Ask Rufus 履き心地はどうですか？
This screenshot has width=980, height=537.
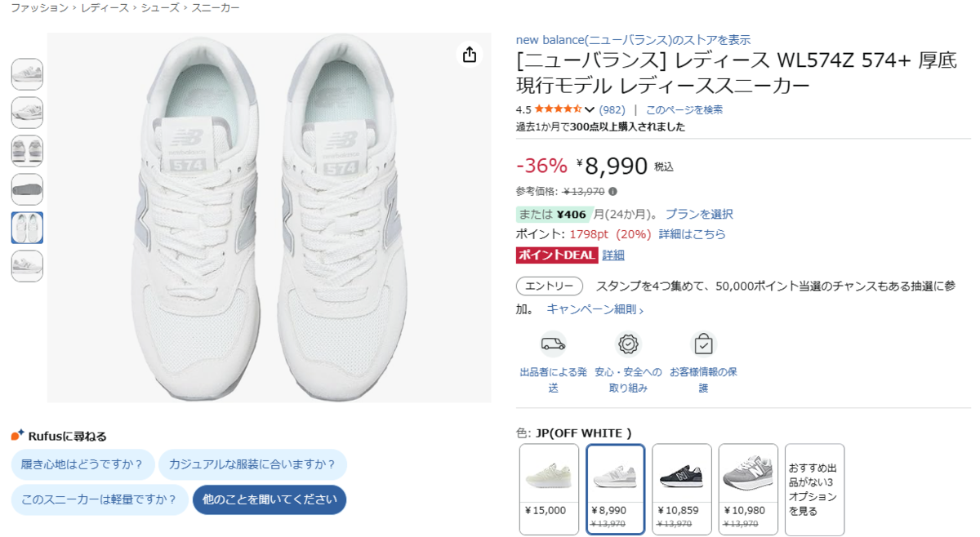pos(82,464)
